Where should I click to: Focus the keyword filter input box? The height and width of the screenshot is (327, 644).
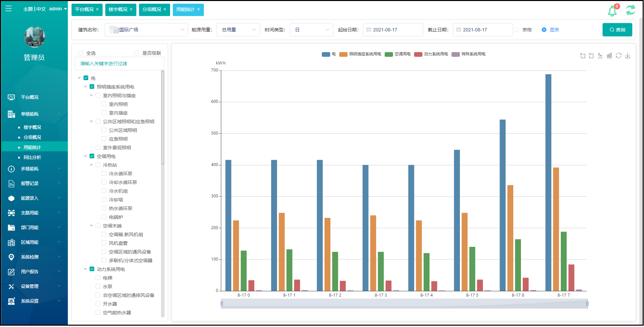click(120, 63)
